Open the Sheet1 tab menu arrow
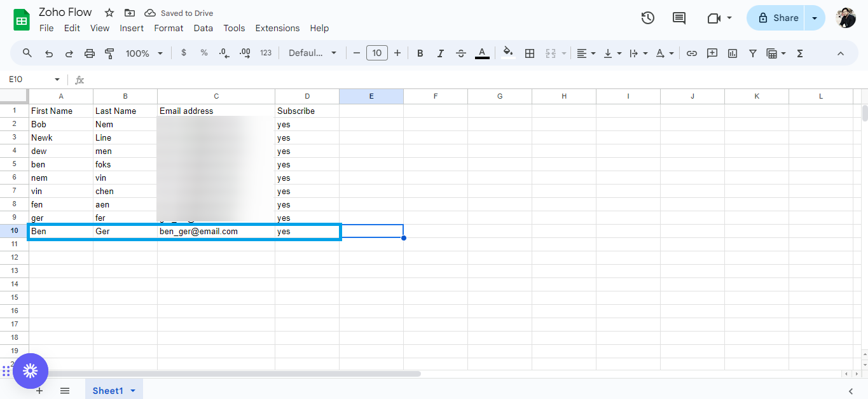Image resolution: width=868 pixels, height=399 pixels. click(x=133, y=390)
